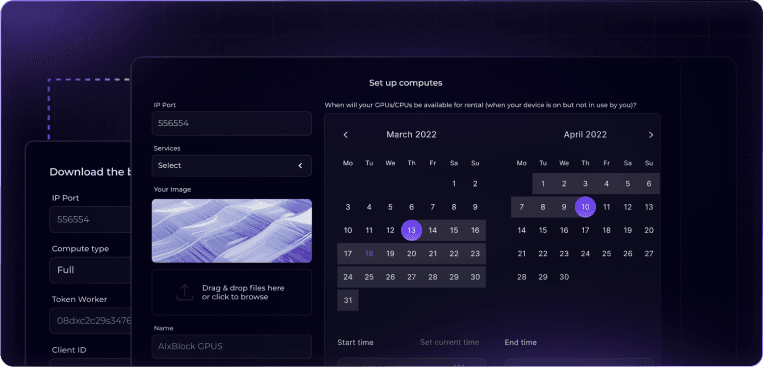The width and height of the screenshot is (763, 367).
Task: Click the IP Port field in Download window
Action: click(x=90, y=219)
